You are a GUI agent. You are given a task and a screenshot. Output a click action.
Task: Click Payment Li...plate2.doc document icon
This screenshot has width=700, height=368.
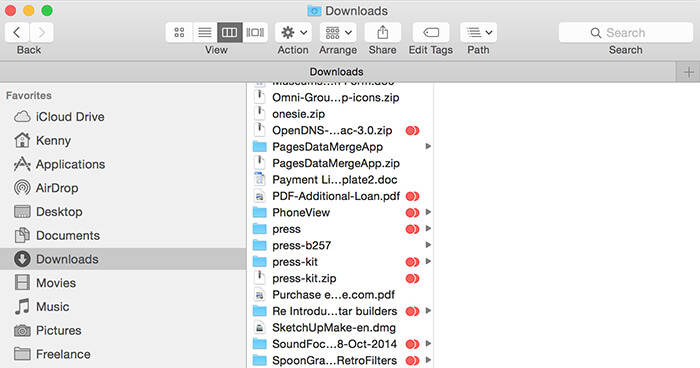tap(259, 180)
